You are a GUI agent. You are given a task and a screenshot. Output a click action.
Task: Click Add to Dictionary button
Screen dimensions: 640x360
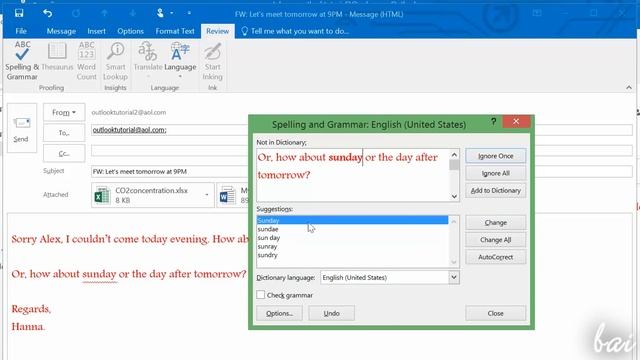496,191
